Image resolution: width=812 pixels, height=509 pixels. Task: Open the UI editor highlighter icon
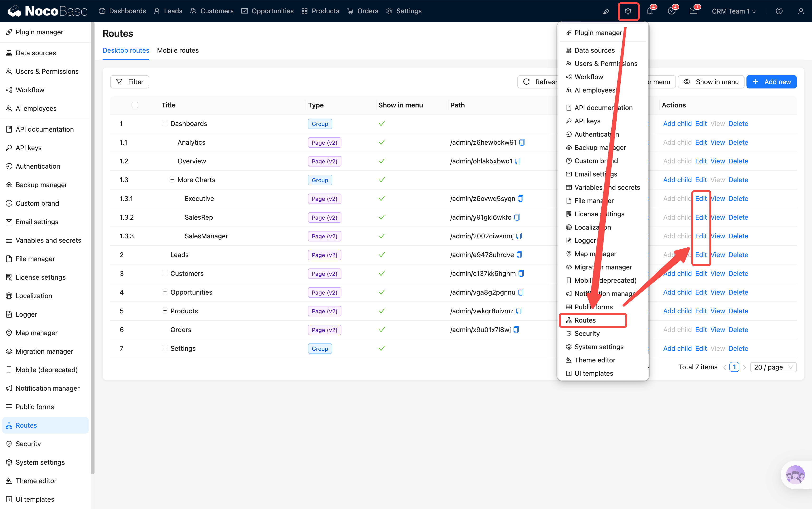click(x=606, y=11)
